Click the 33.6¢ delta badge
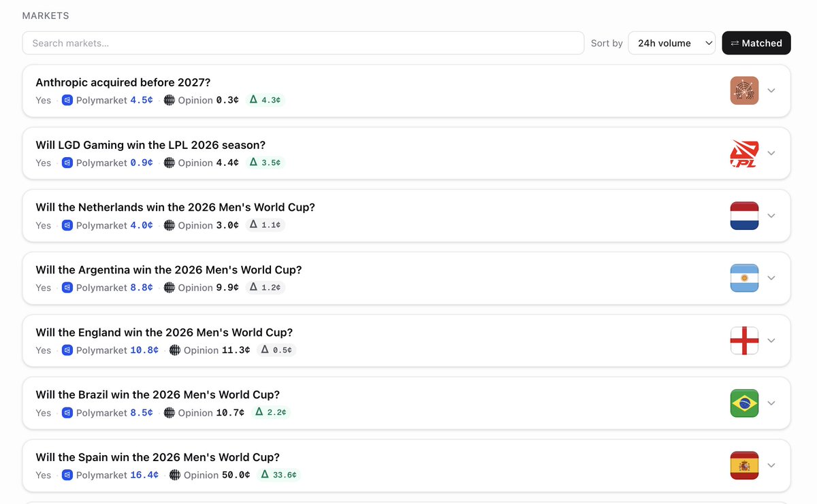Image resolution: width=817 pixels, height=504 pixels. click(x=279, y=475)
